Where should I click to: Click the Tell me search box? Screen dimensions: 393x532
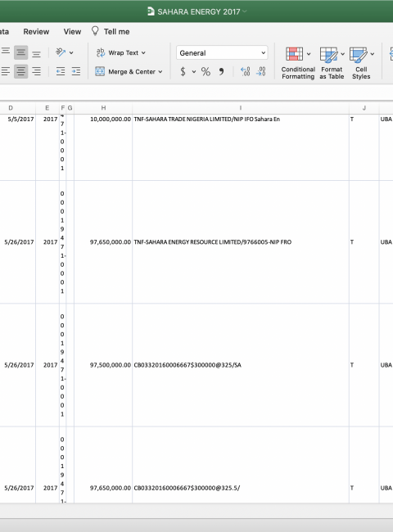[x=111, y=32]
